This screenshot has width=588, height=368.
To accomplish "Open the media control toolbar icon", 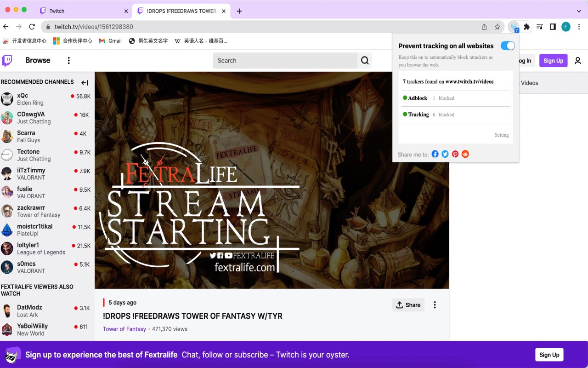I will tap(540, 27).
